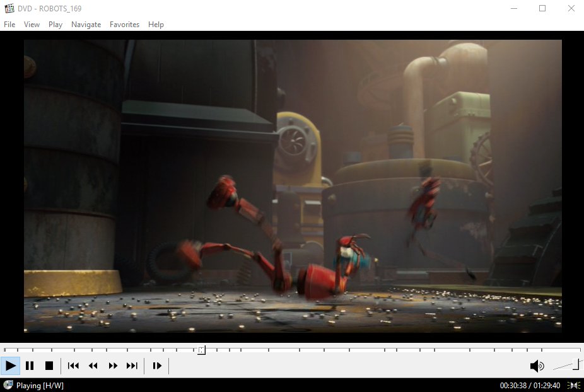Step forward one frame

pos(156,366)
